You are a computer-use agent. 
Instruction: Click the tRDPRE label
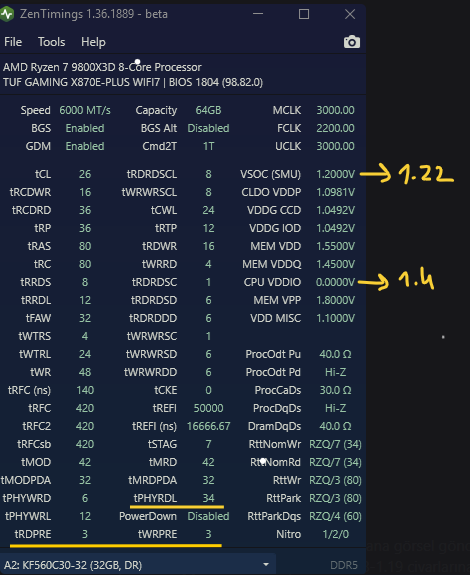[33, 534]
